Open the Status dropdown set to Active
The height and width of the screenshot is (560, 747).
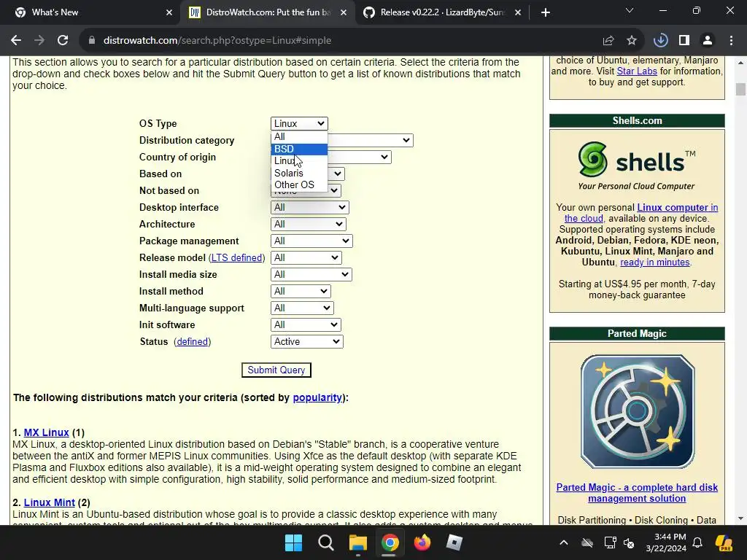pyautogui.click(x=307, y=341)
